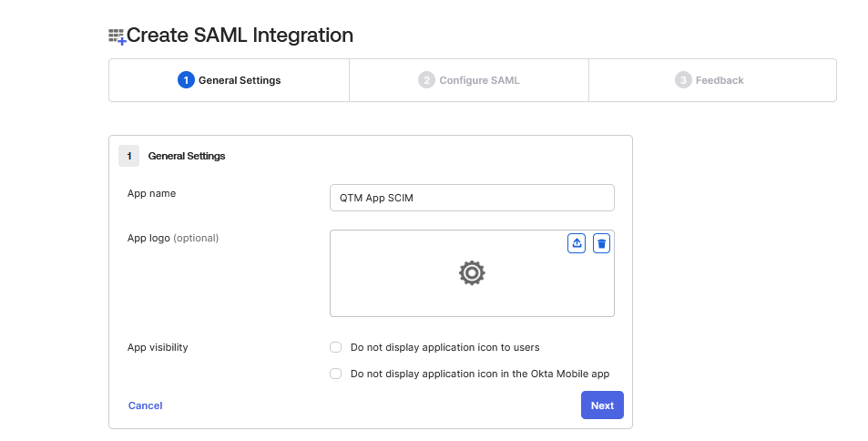Click the gear placeholder logo image
Viewport: 868px width, 441px height.
(x=472, y=273)
